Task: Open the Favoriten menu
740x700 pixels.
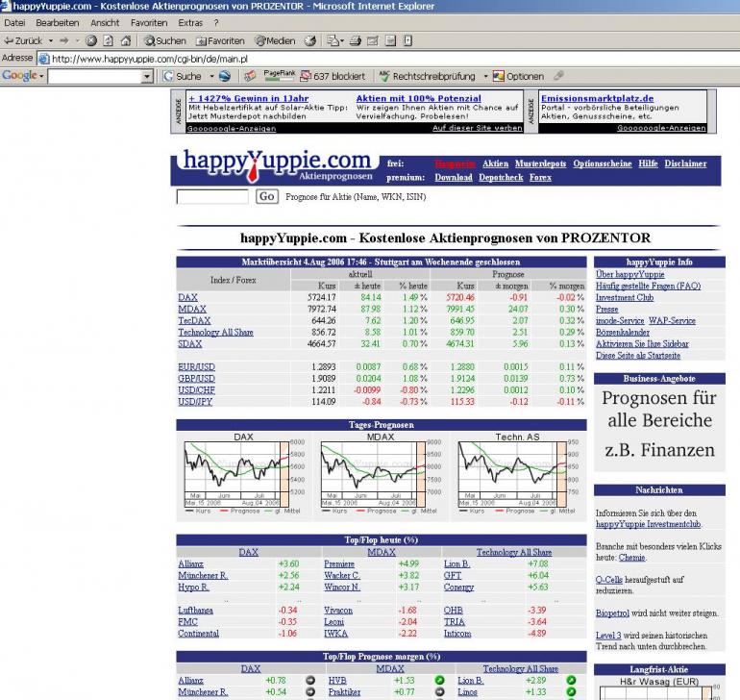Action: tap(149, 23)
